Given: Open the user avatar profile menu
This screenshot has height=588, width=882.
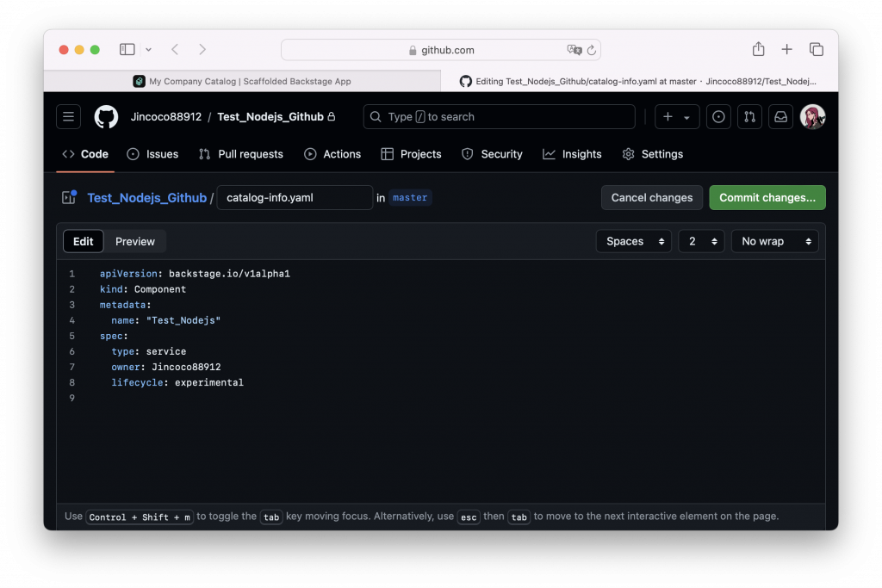Looking at the screenshot, I should (812, 117).
